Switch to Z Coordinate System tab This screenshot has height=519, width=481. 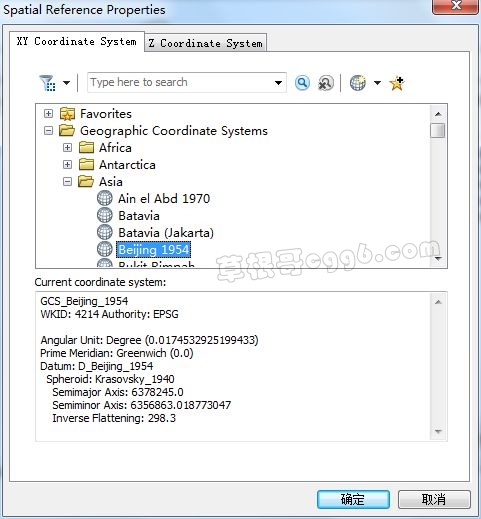(x=205, y=43)
